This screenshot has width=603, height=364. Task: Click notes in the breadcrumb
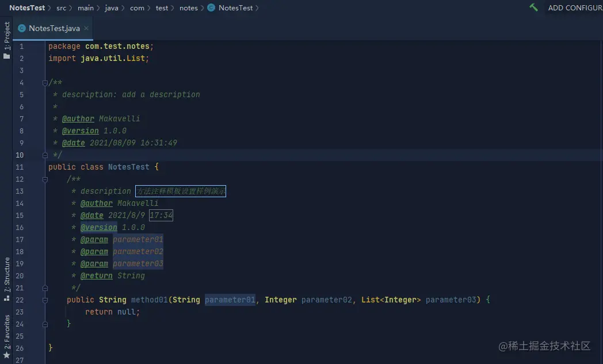tap(189, 8)
